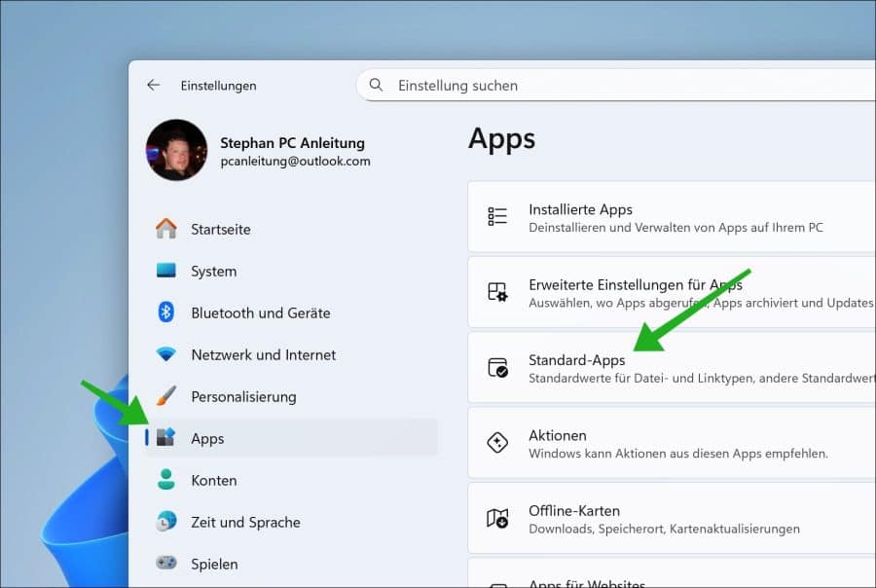Screen dimensions: 876x588
Task: Click the search magnifier icon
Action: 376,85
